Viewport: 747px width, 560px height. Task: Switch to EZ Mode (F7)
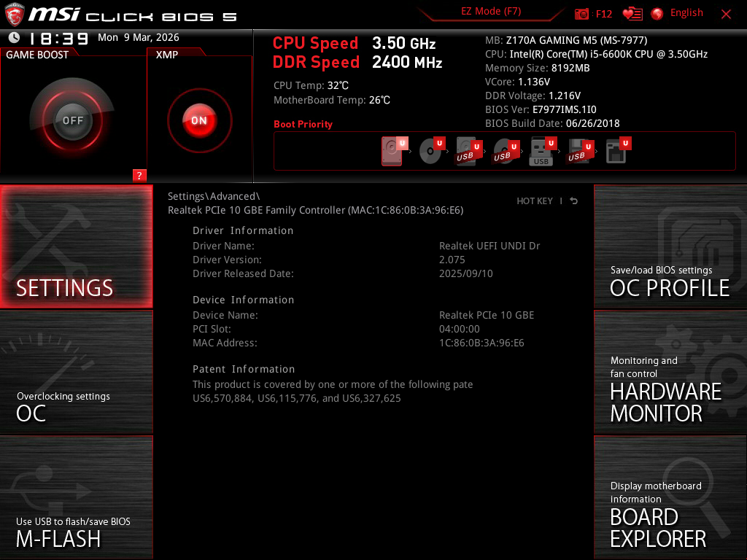pos(491,11)
